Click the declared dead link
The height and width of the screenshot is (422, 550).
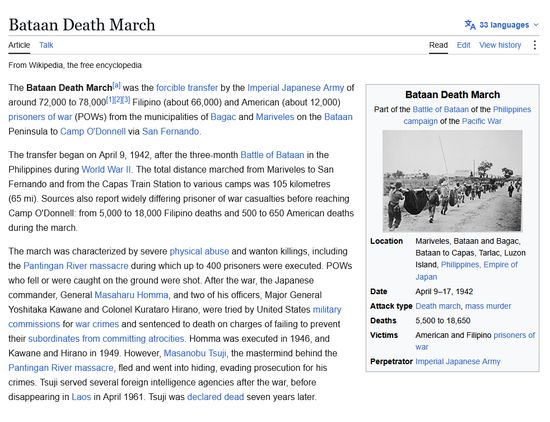[x=216, y=397]
